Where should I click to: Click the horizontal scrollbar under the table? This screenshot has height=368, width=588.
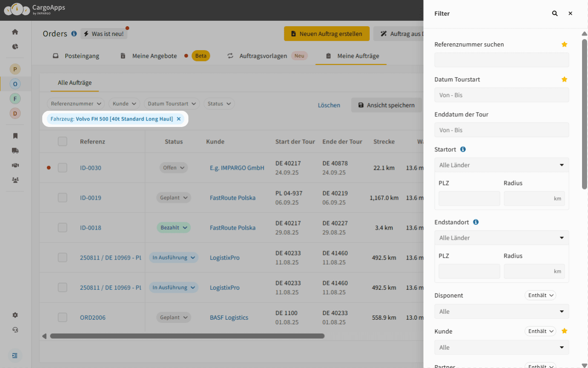187,336
